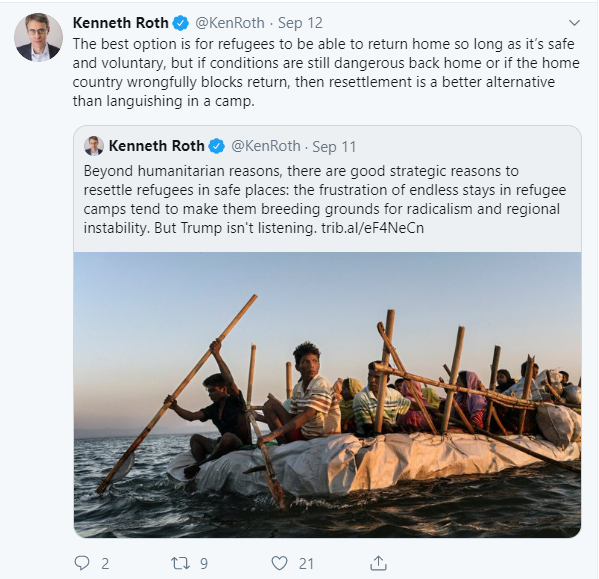This screenshot has height=579, width=599.
Task: Expand the tweet options chevron menu
Action: (574, 23)
